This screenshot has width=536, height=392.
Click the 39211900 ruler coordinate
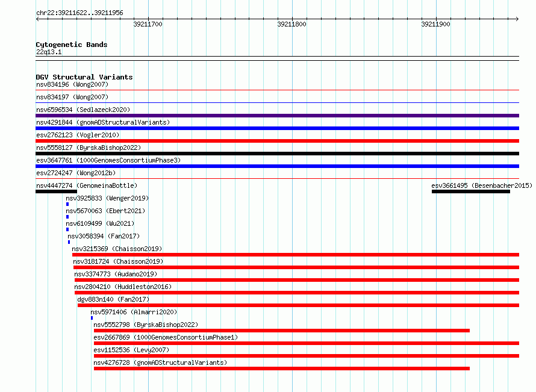pos(435,24)
